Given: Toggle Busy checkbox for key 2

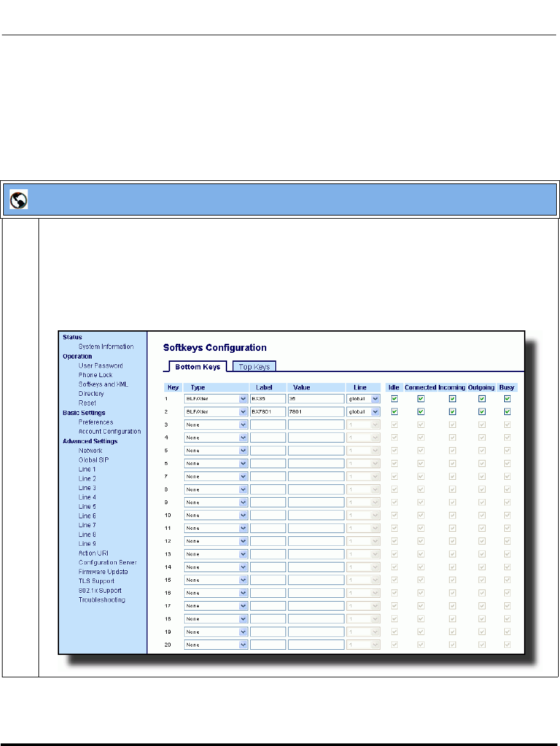Looking at the screenshot, I should coord(507,412).
